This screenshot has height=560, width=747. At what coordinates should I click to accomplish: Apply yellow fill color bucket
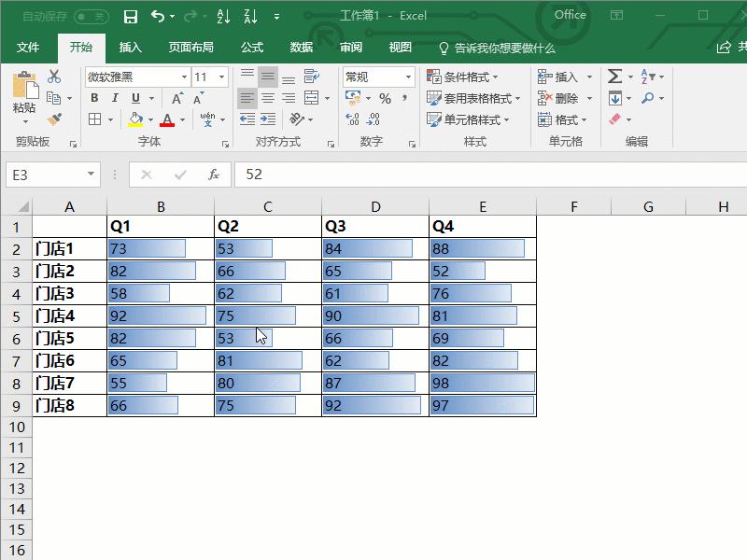[135, 119]
